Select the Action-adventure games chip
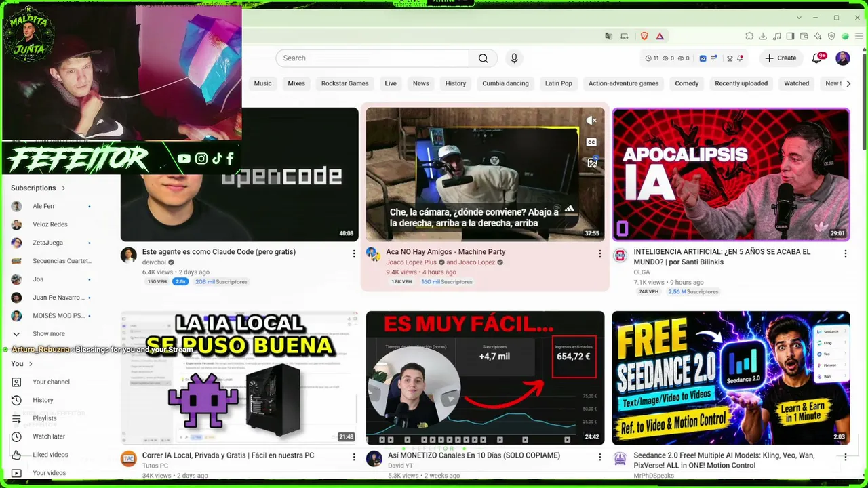 [x=624, y=83]
